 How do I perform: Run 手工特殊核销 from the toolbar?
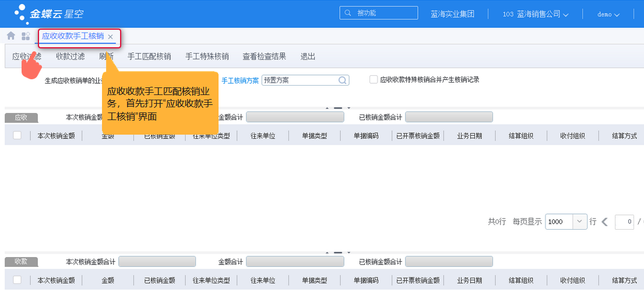(x=207, y=57)
